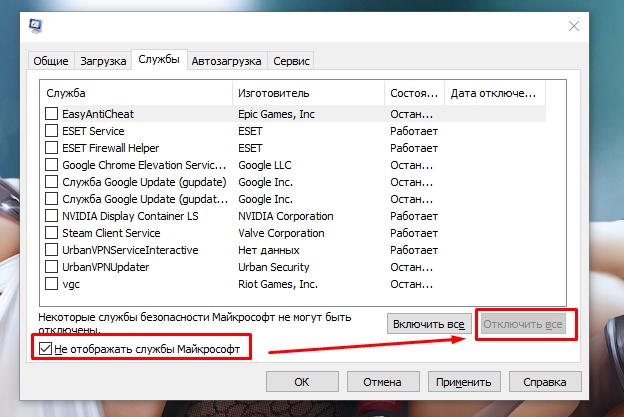Go to the Автозагрузка tab

[x=226, y=61]
